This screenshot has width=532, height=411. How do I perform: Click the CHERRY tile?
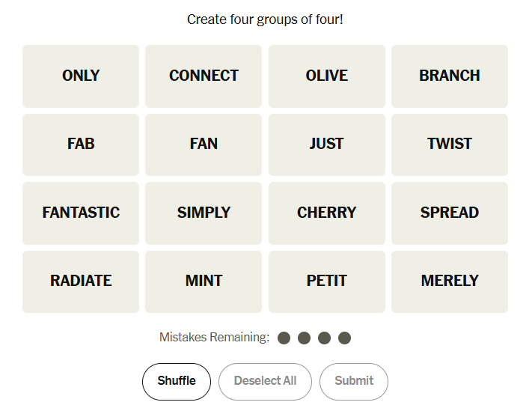327,213
